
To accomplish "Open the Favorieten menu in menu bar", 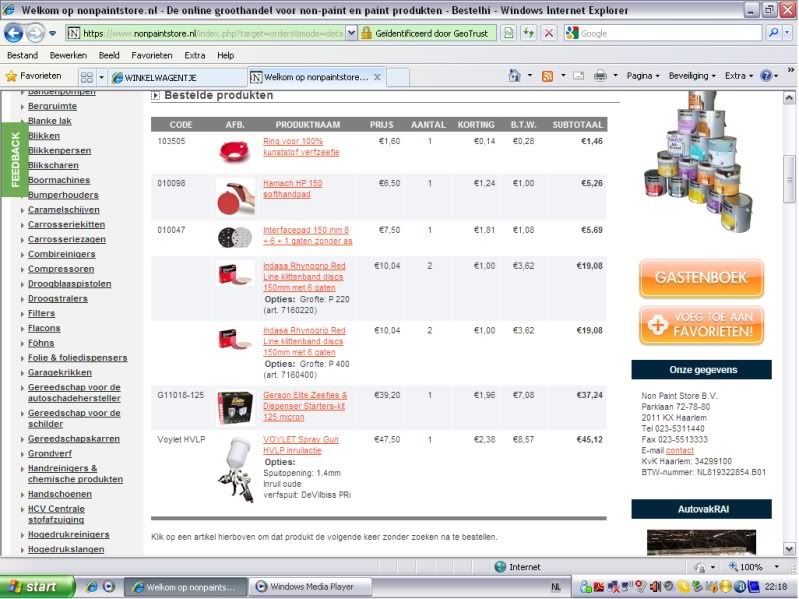I will 152,56.
